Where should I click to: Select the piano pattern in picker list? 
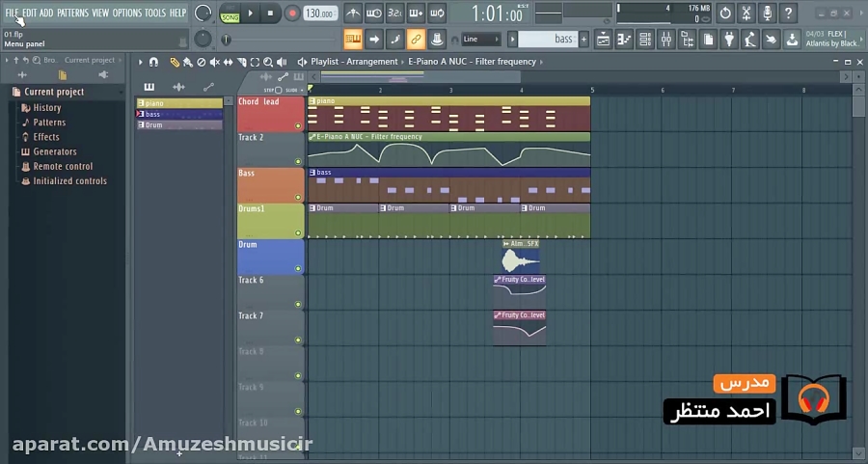[179, 103]
